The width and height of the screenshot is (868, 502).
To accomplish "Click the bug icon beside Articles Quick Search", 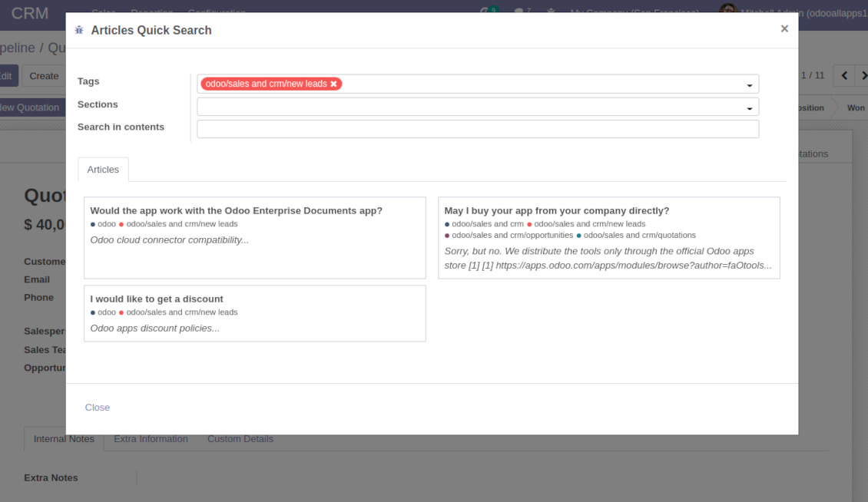I will click(79, 30).
